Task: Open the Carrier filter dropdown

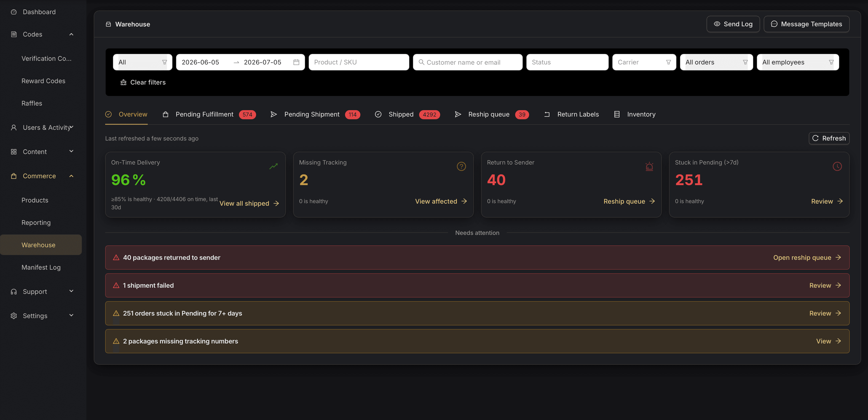Action: coord(644,62)
